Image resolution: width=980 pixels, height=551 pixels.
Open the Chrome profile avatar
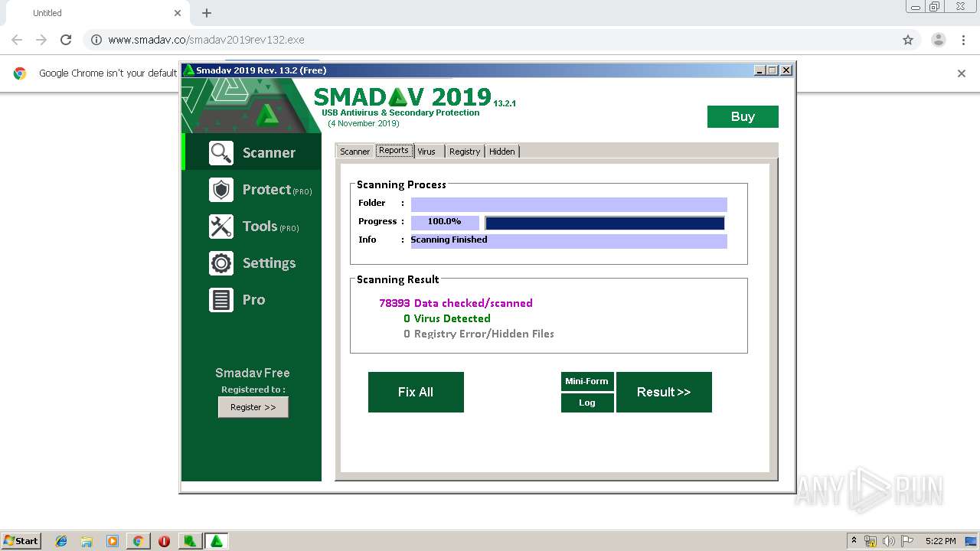click(938, 40)
